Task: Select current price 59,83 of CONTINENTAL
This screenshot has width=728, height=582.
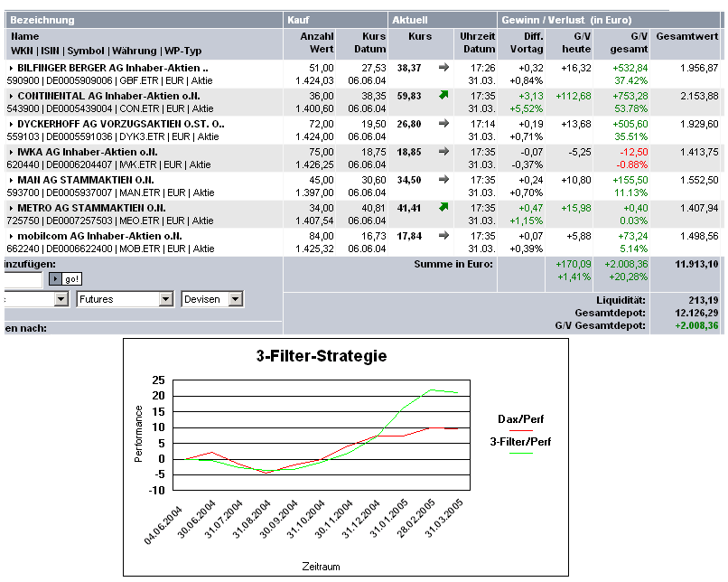Action: [409, 96]
